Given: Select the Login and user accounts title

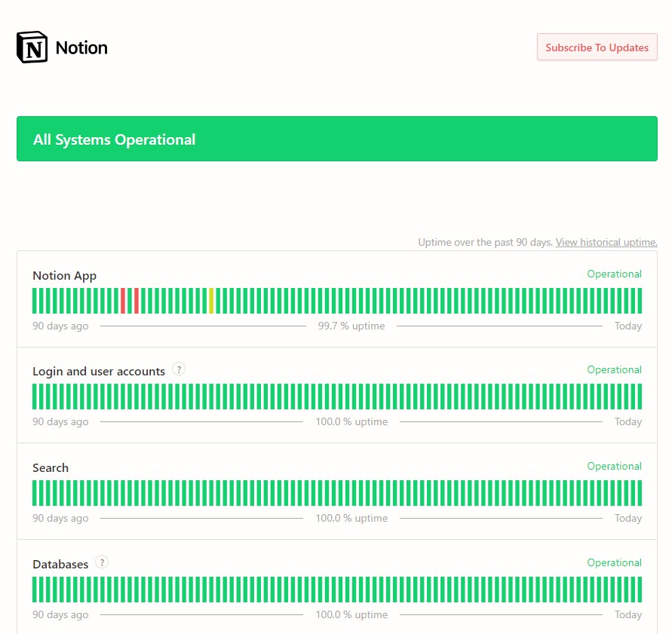Looking at the screenshot, I should (x=99, y=371).
